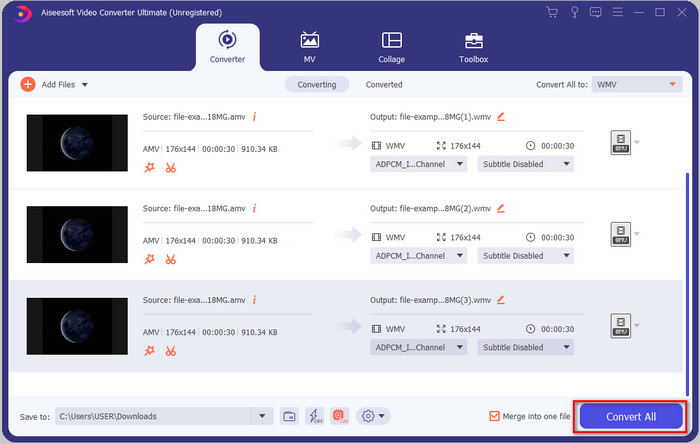
Task: Toggle the lightning fast conversion icon
Action: tap(315, 416)
